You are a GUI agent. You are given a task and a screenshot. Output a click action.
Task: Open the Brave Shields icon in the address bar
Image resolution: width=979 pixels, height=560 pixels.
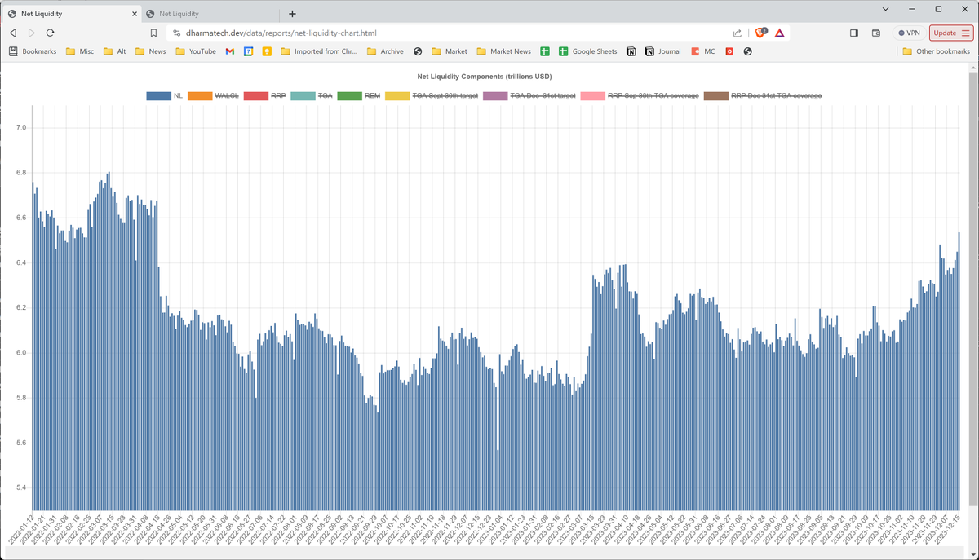pyautogui.click(x=760, y=33)
